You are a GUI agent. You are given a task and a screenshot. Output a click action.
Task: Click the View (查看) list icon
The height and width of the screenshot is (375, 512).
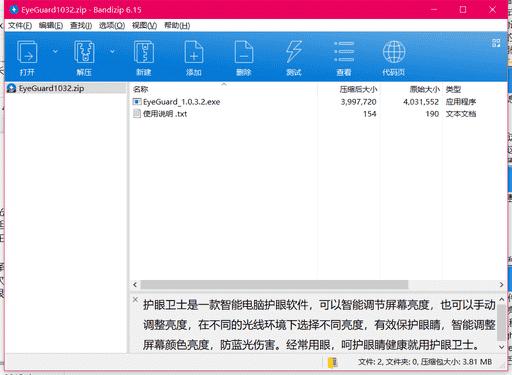(x=344, y=52)
